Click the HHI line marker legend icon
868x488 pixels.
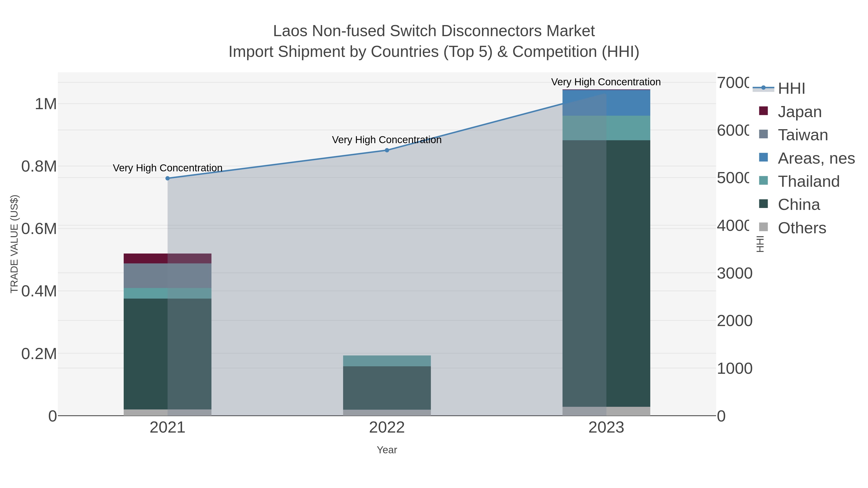coord(763,88)
